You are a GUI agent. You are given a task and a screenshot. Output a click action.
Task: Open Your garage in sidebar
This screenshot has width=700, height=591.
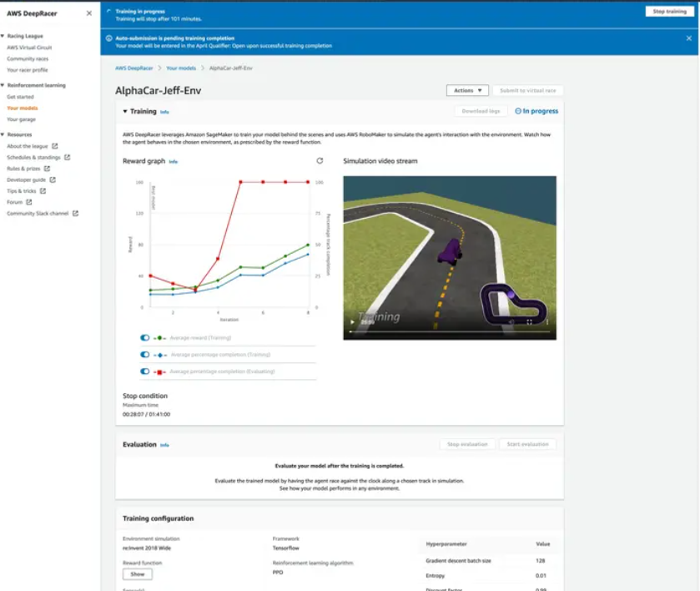(x=21, y=119)
